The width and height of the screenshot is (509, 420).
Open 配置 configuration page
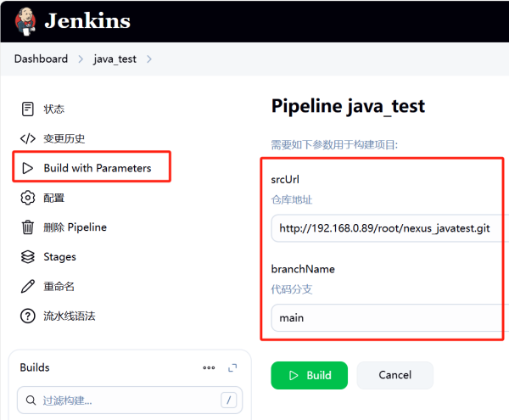(x=54, y=198)
